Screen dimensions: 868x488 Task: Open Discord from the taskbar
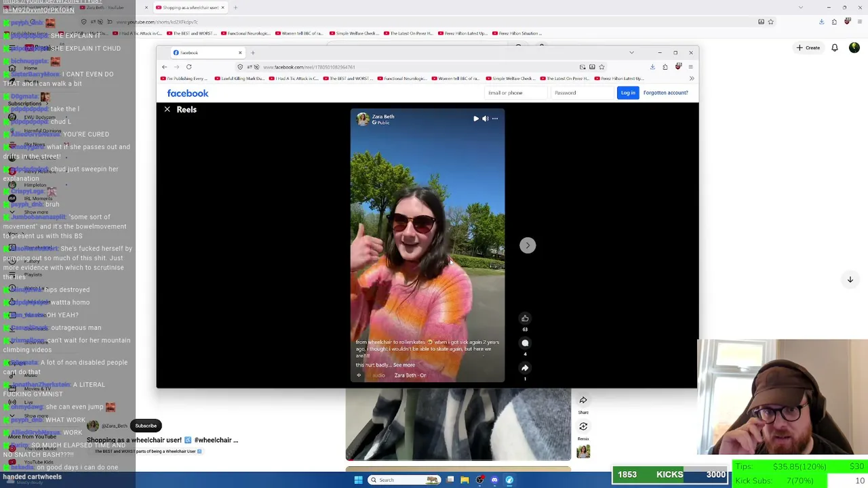(x=494, y=480)
